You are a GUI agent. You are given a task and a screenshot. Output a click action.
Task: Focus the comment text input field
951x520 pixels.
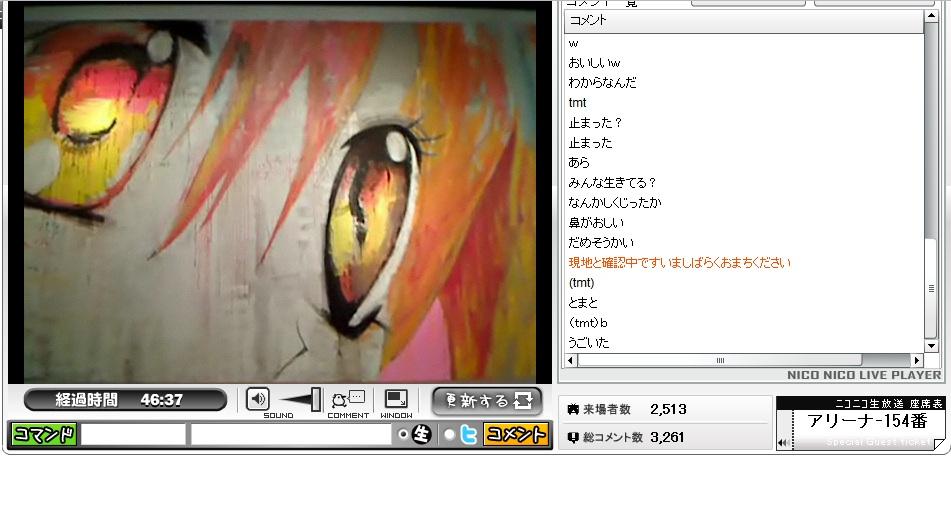[291, 434]
